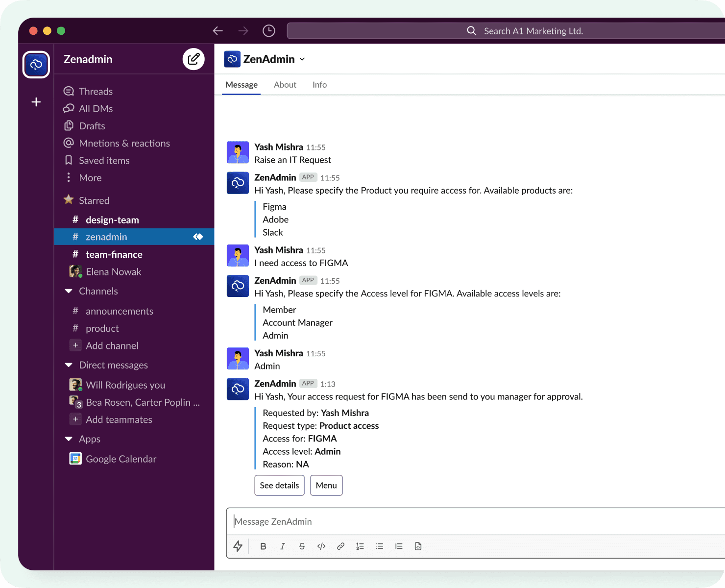Click the compose new message icon

click(193, 59)
